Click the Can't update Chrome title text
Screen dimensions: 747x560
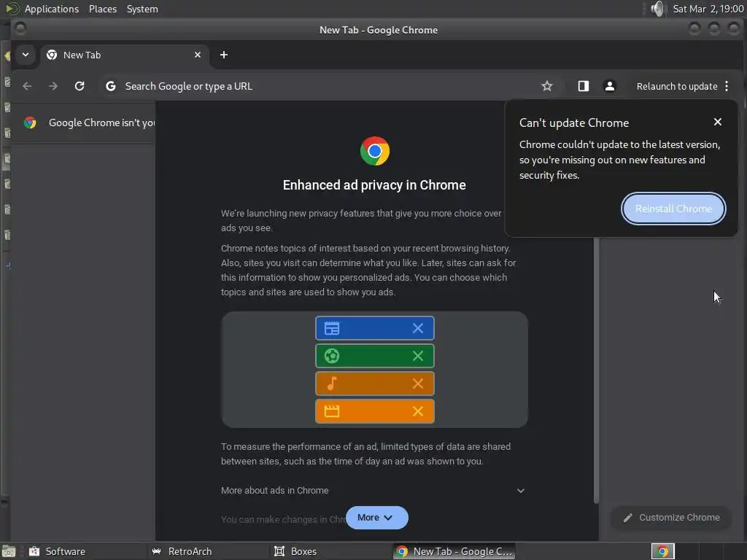pyautogui.click(x=574, y=122)
